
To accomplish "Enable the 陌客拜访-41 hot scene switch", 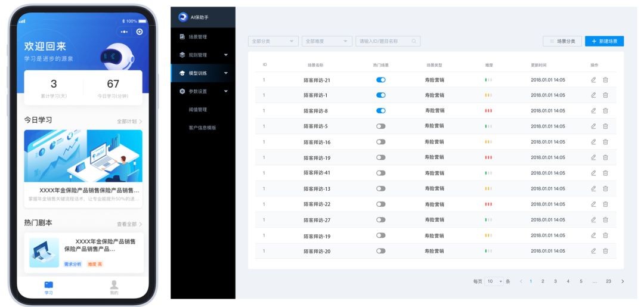I will click(380, 173).
